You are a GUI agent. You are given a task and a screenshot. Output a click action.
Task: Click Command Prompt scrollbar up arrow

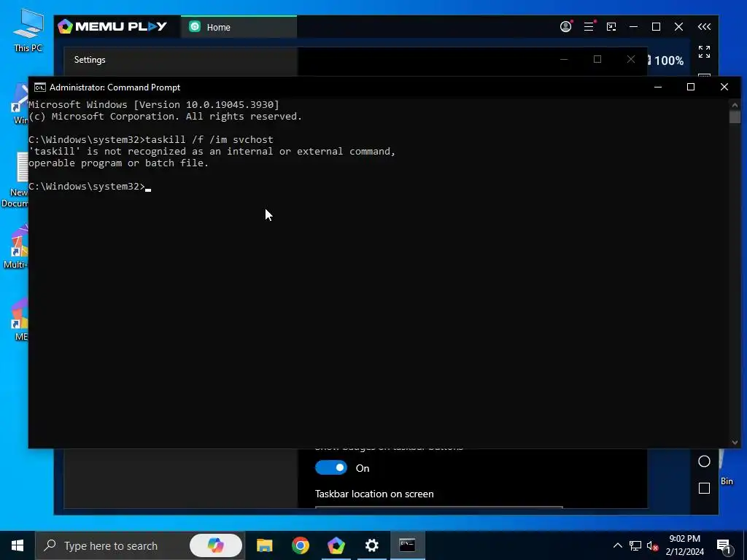pyautogui.click(x=735, y=105)
